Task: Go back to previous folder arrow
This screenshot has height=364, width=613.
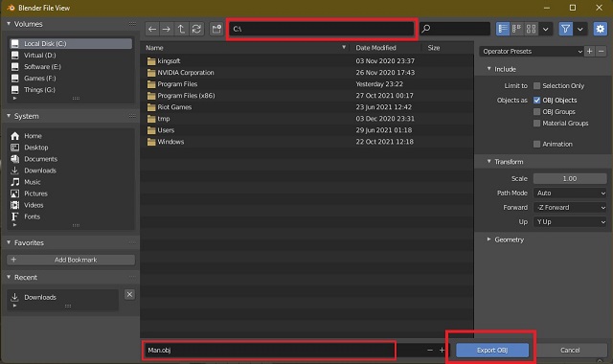Action: [x=152, y=29]
